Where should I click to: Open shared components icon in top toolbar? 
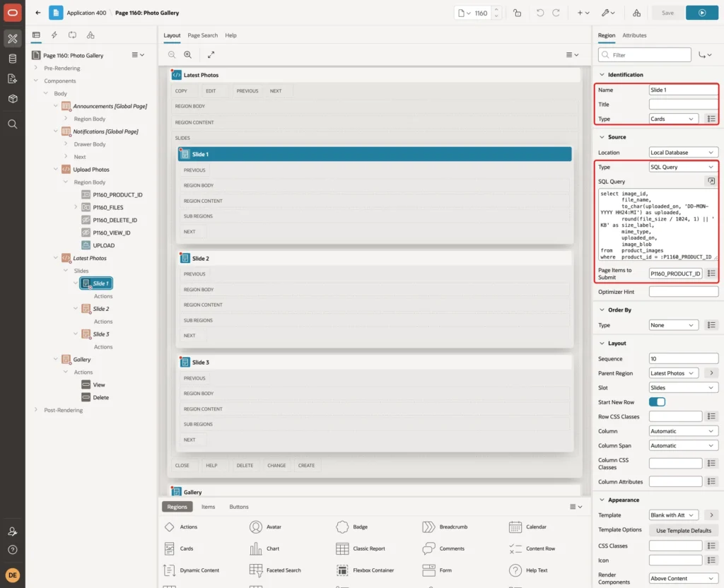tap(637, 13)
